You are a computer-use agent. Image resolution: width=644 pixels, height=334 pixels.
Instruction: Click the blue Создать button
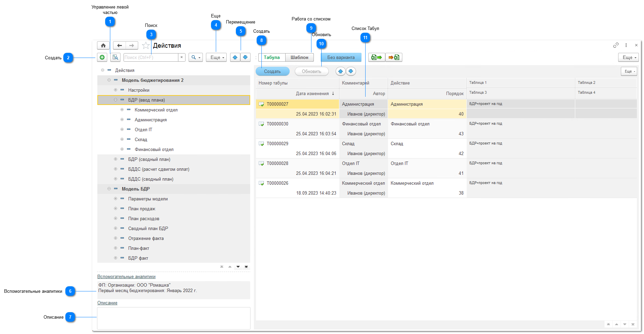(273, 71)
